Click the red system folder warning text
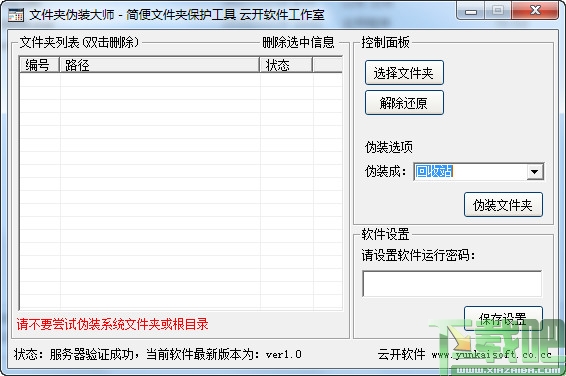This screenshot has height=376, width=566. click(112, 324)
